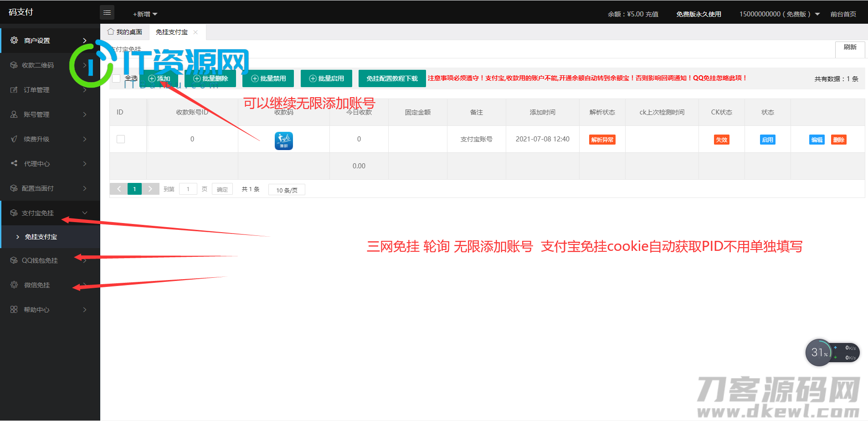Collapse the 支付宝免挂 menu
Image resolution: width=868 pixels, height=421 pixels.
pyautogui.click(x=85, y=213)
